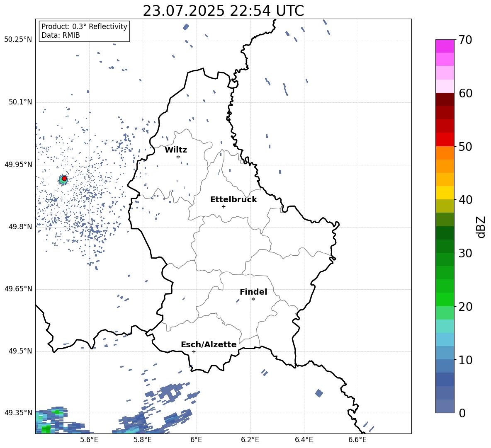Click the green radar echo in bottom-left corner
Image resolution: width=491 pixels, height=448 pixels.
(46, 428)
